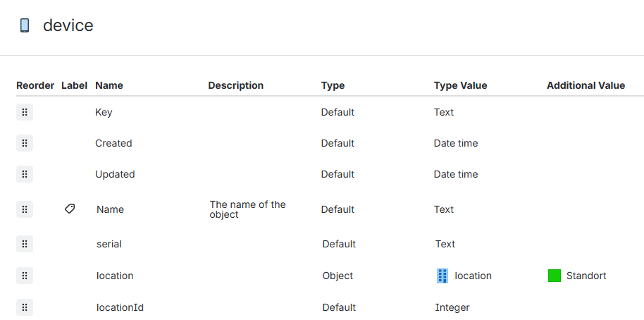
Task: Click the Type Value column header
Action: tap(460, 85)
